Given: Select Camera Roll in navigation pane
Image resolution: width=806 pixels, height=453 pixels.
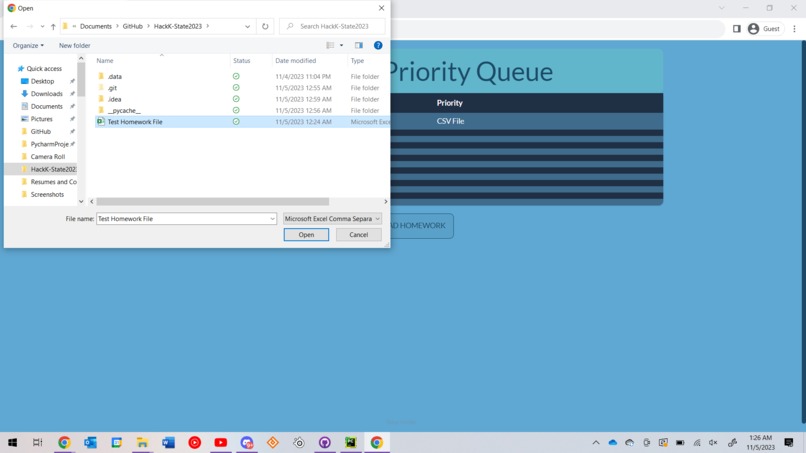Looking at the screenshot, I should click(47, 156).
